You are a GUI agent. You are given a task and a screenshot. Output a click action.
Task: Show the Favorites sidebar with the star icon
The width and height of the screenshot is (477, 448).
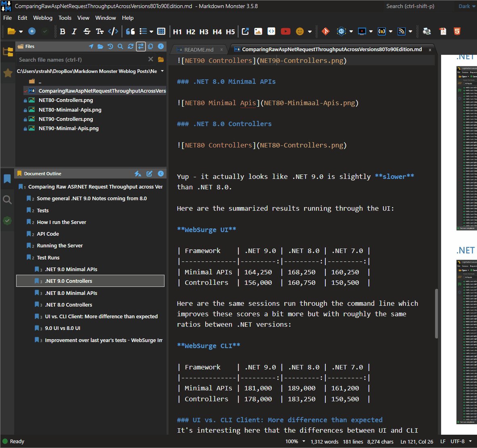[x=8, y=73]
